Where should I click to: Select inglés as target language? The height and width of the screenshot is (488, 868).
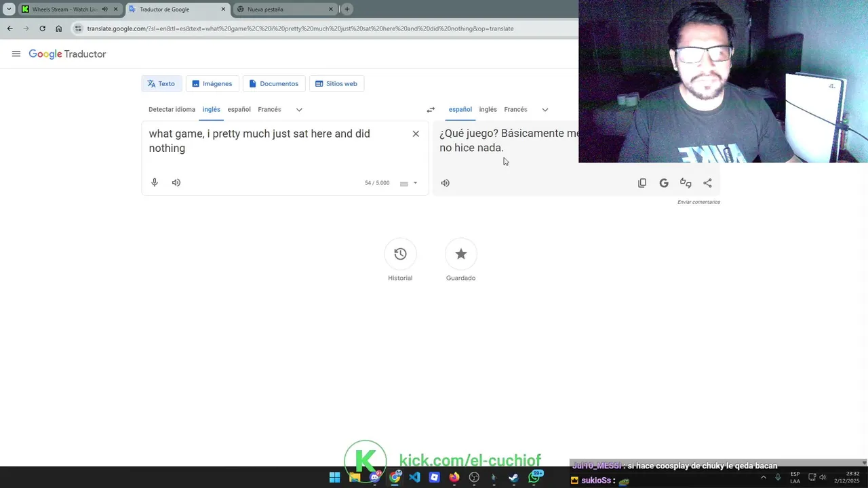tap(488, 109)
